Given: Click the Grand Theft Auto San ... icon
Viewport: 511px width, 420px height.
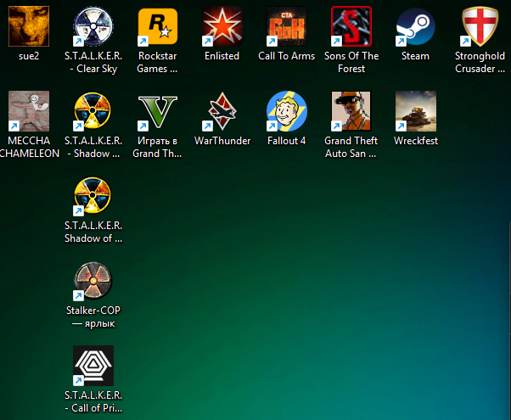Looking at the screenshot, I should (351, 111).
